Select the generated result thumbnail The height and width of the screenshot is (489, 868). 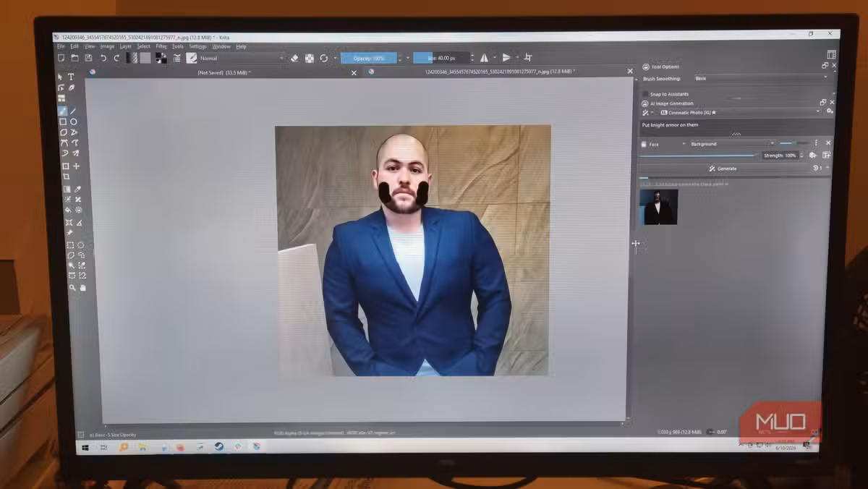pos(658,207)
